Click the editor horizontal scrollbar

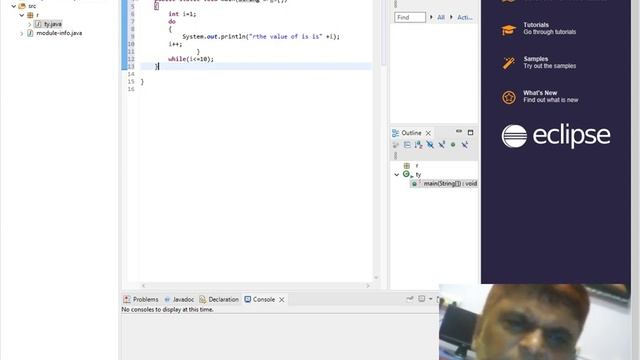(256, 286)
